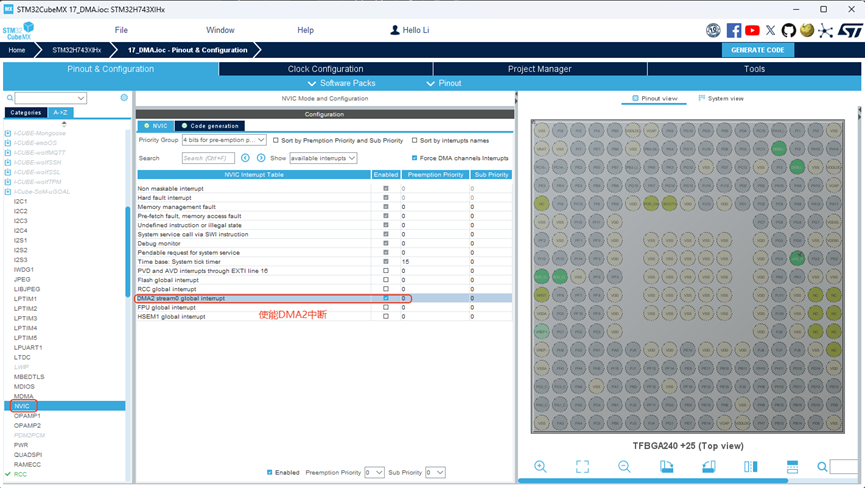Viewport: 865px width, 488px height.
Task: Go to Home breadcrumb
Action: pyautogui.click(x=17, y=50)
